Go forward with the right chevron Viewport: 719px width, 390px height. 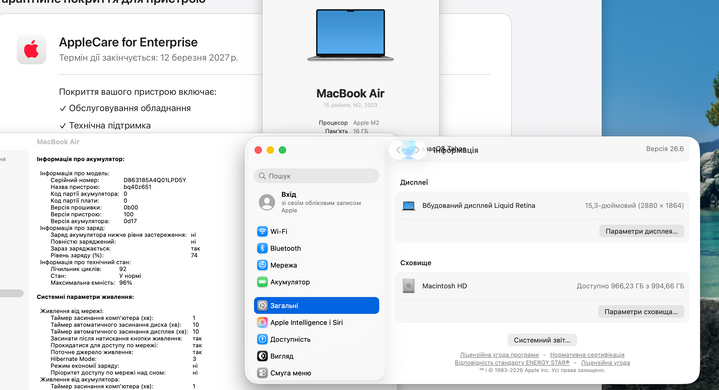point(417,150)
